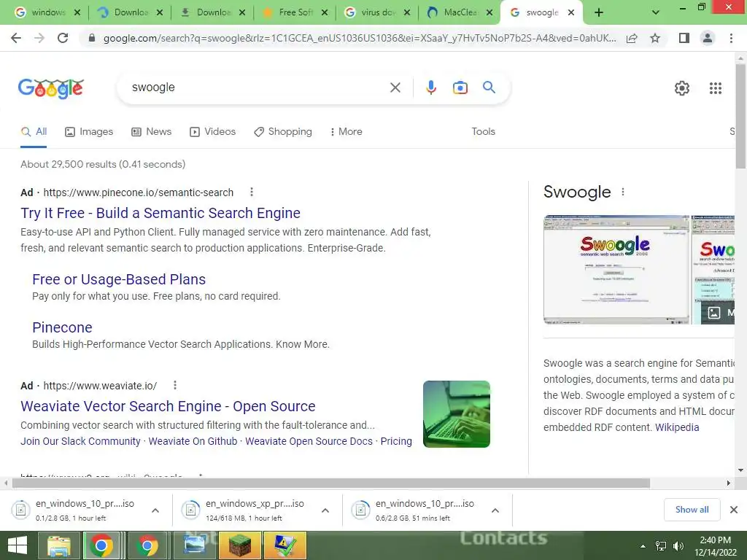
Task: Switch to the Videos results tab
Action: pos(212,132)
